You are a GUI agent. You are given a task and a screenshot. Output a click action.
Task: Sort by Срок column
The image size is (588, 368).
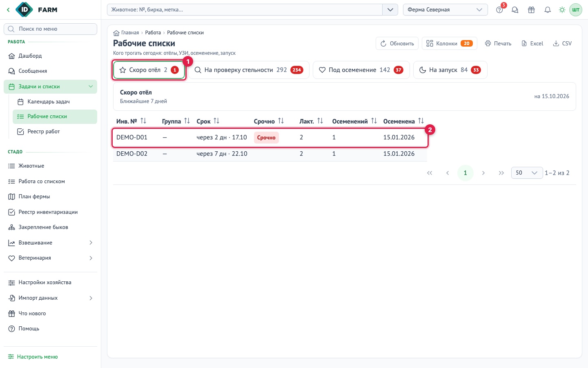coord(216,121)
